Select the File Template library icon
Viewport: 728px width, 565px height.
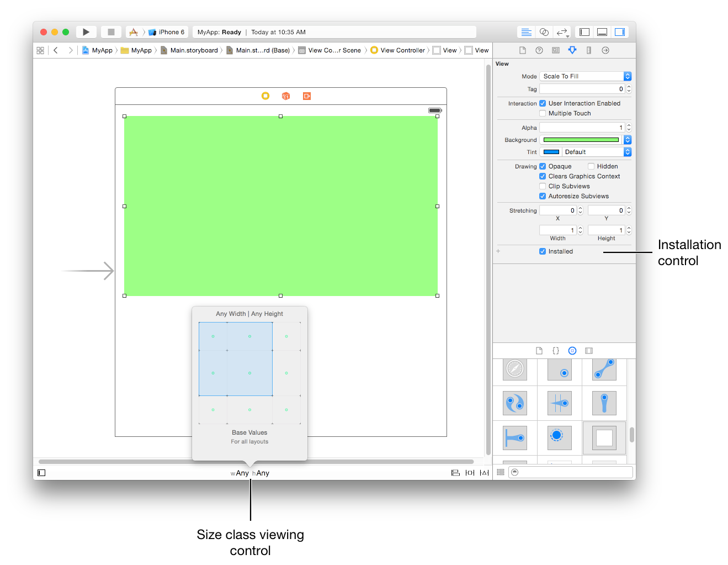539,350
